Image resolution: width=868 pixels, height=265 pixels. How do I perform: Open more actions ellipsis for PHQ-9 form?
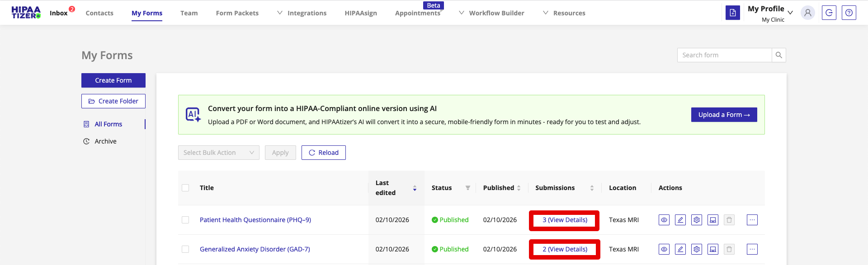(x=752, y=220)
